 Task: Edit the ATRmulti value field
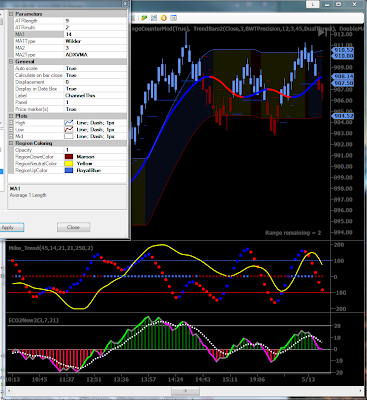click(95, 28)
